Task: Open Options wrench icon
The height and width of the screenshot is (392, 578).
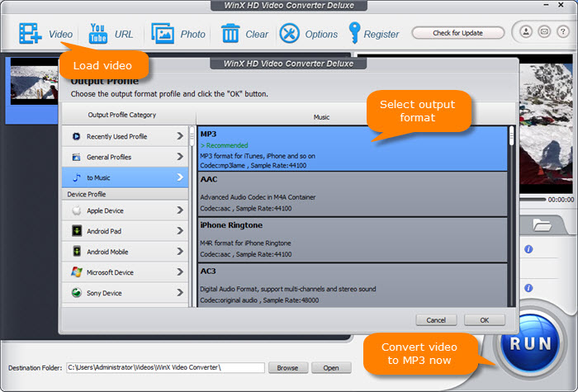Action: pyautogui.click(x=289, y=34)
